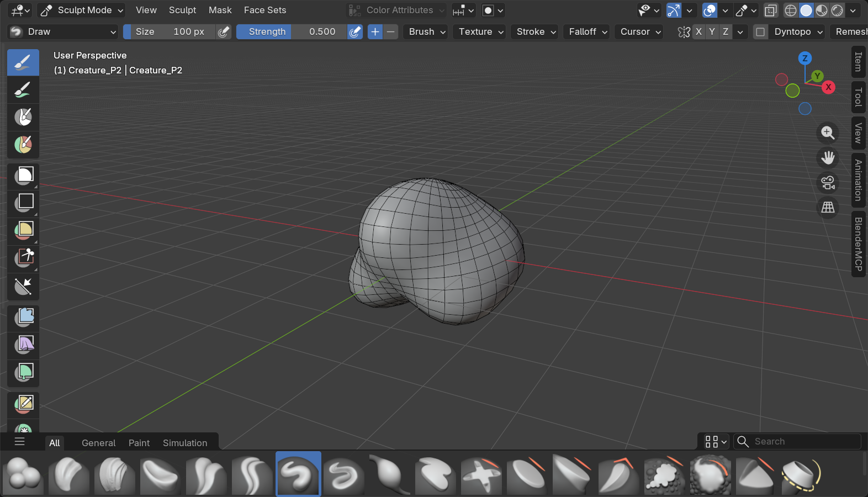
Task: Select the Draw Face Sets tool
Action: click(x=23, y=145)
